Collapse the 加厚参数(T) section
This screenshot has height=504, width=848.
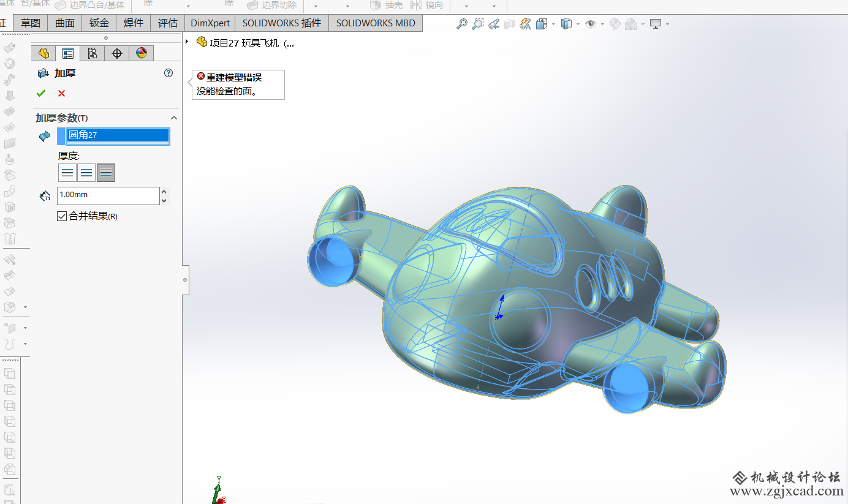click(x=173, y=118)
